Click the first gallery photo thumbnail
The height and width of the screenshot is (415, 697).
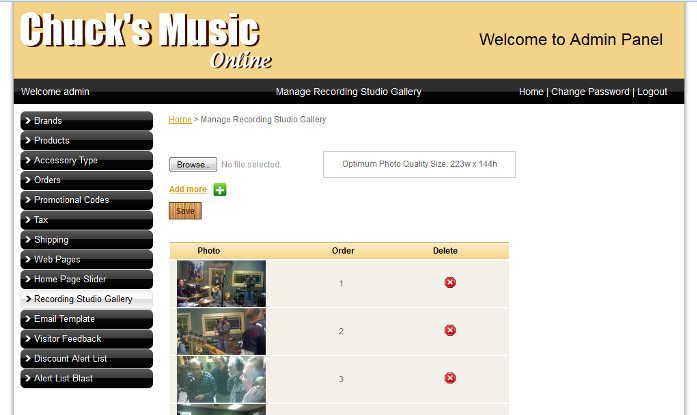pos(221,283)
